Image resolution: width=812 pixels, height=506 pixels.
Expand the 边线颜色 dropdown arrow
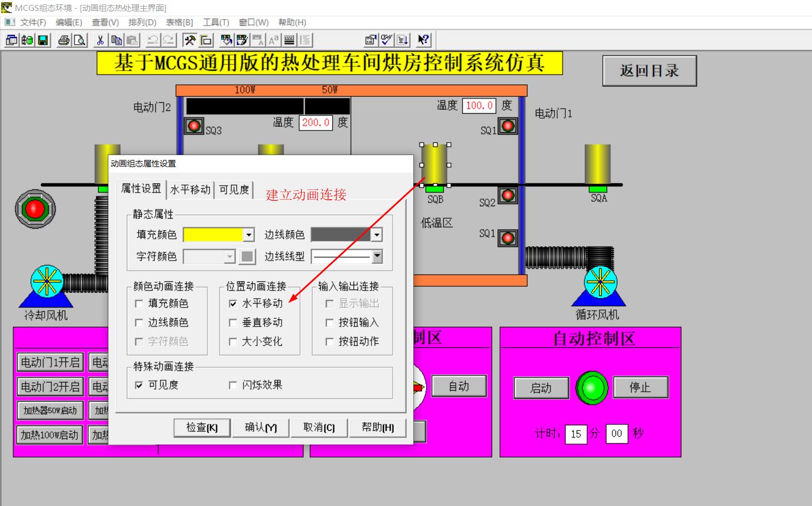point(378,235)
